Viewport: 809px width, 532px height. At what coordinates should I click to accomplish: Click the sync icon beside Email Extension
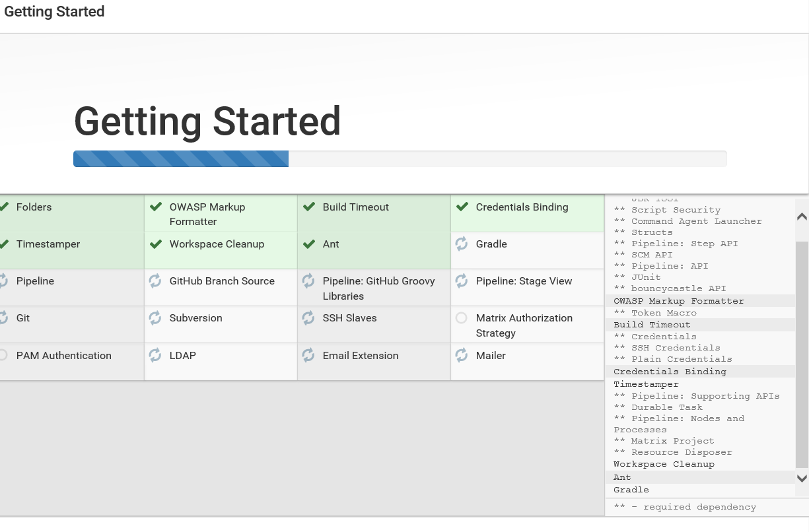[308, 355]
